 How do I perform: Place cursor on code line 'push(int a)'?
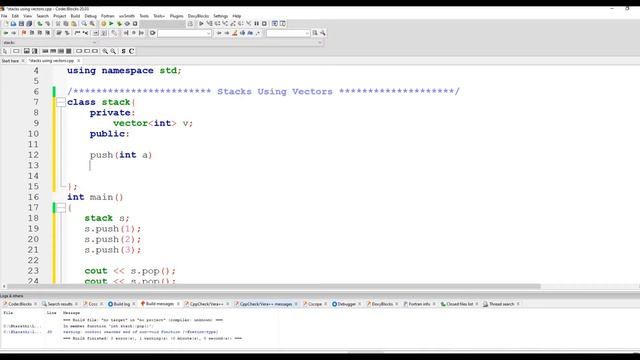click(x=121, y=155)
